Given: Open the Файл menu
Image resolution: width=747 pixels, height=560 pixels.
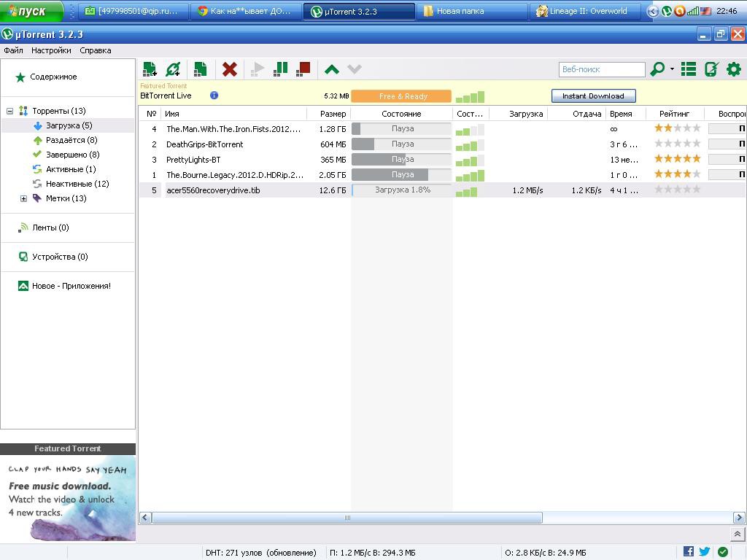Looking at the screenshot, I should [13, 50].
